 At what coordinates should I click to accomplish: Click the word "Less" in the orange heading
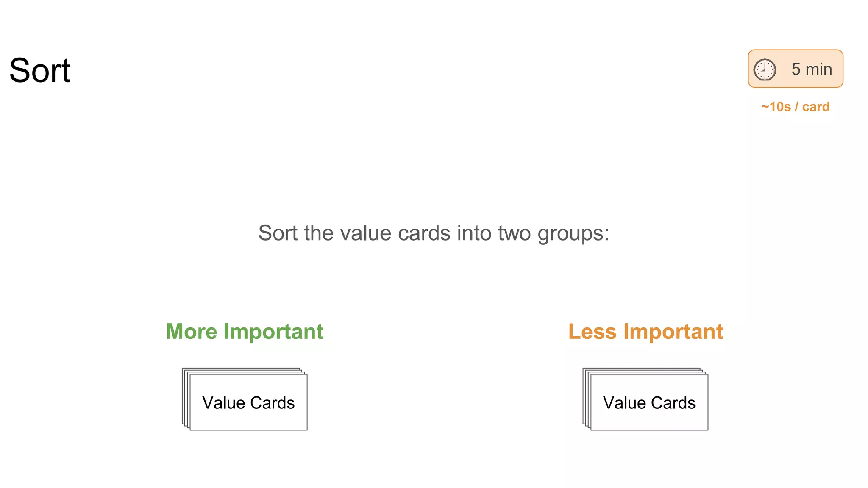click(592, 332)
